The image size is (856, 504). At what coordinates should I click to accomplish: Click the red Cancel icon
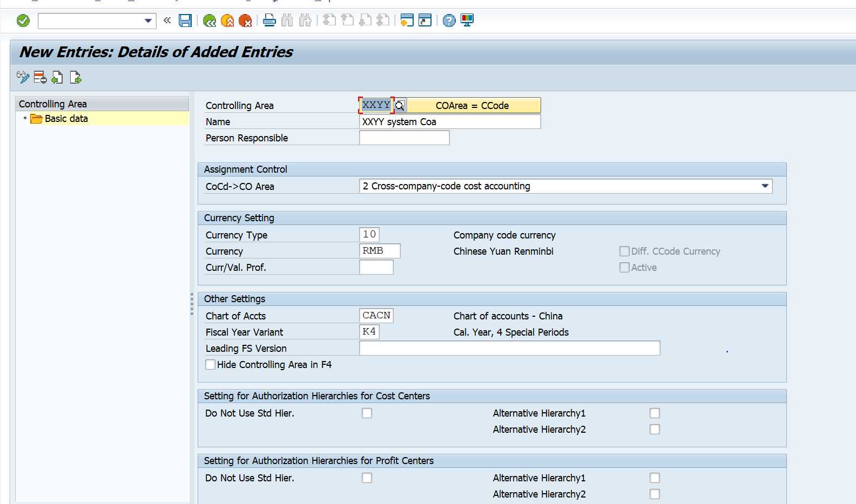[x=245, y=21]
